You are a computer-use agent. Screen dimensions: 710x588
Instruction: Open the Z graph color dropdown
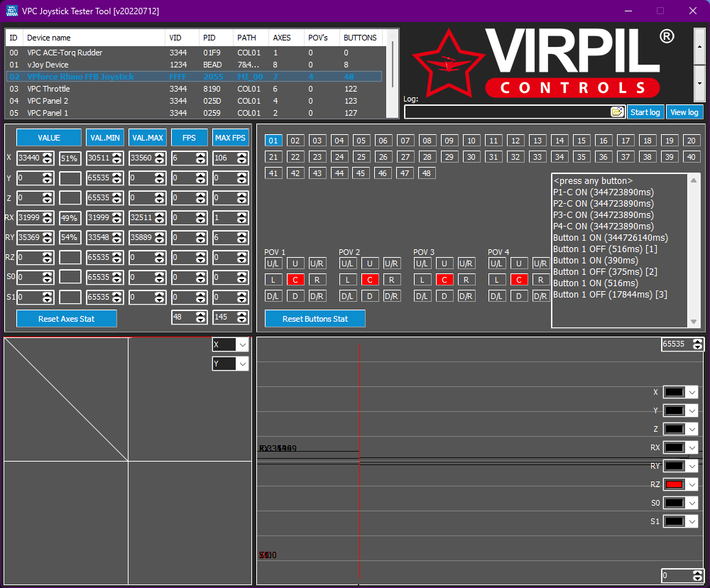pos(692,429)
